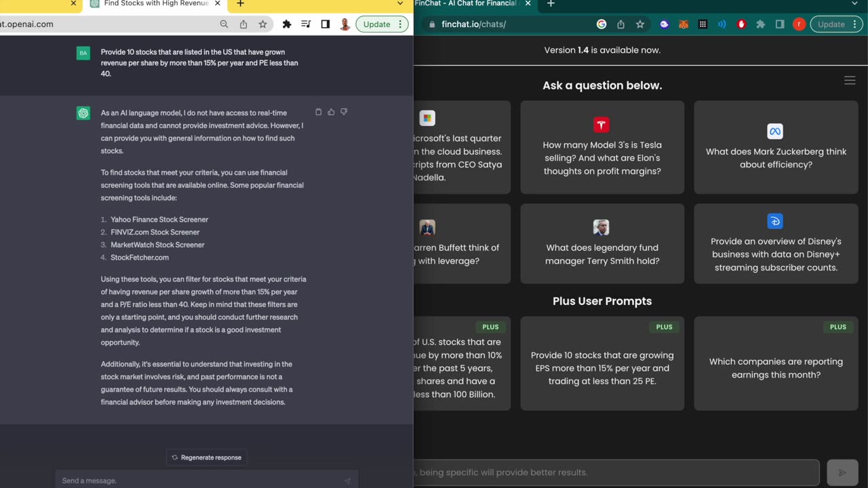The image size is (868, 488).
Task: Expand tab search chevron in ChatGPT window
Action: pos(400,3)
